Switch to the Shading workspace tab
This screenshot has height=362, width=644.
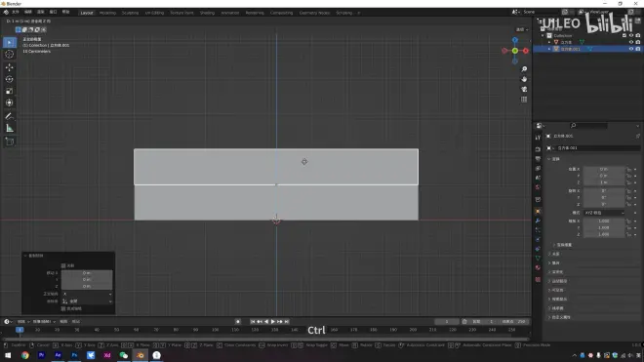tap(207, 13)
